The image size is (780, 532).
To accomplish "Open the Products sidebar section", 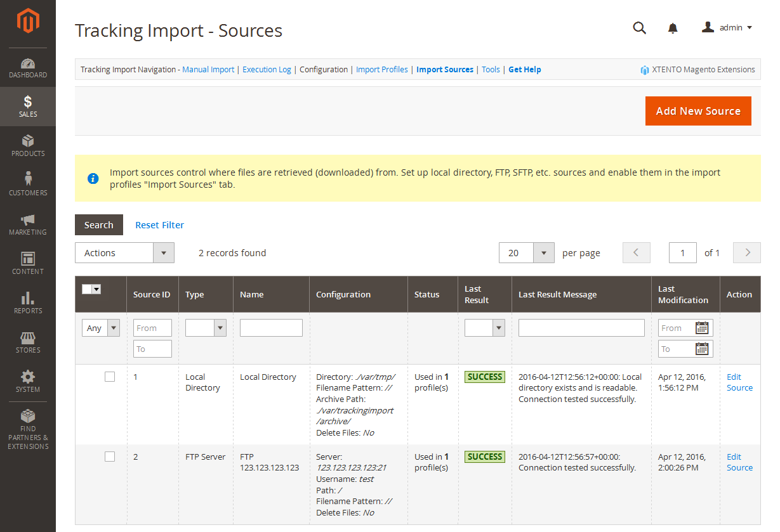I will pos(28,146).
